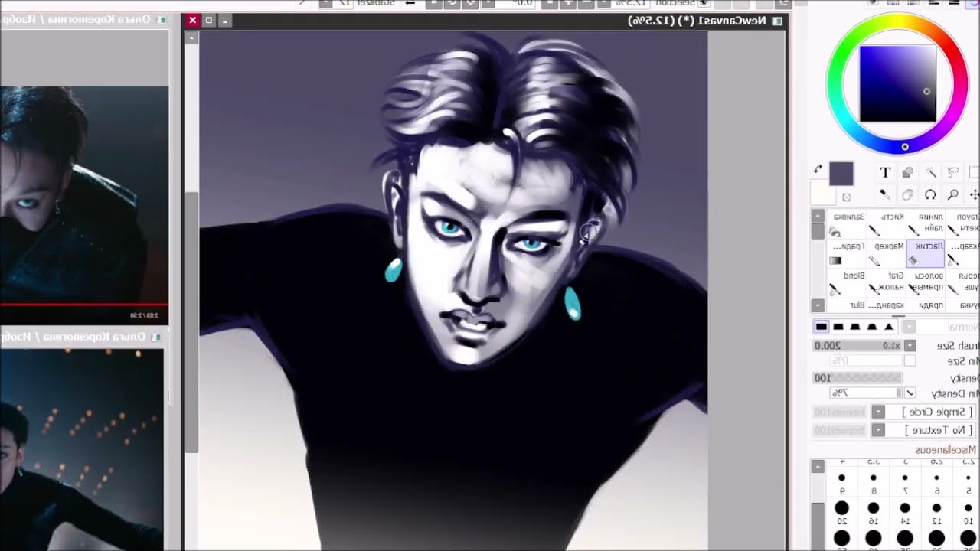
Task: Swap foreground and background colors
Action: pyautogui.click(x=818, y=169)
